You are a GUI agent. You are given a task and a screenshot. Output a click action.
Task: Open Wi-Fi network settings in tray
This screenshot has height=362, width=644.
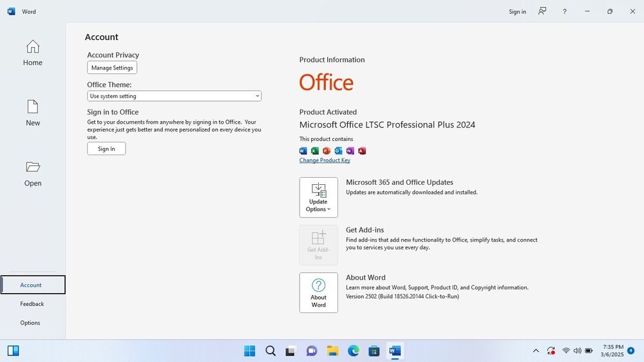tap(566, 350)
